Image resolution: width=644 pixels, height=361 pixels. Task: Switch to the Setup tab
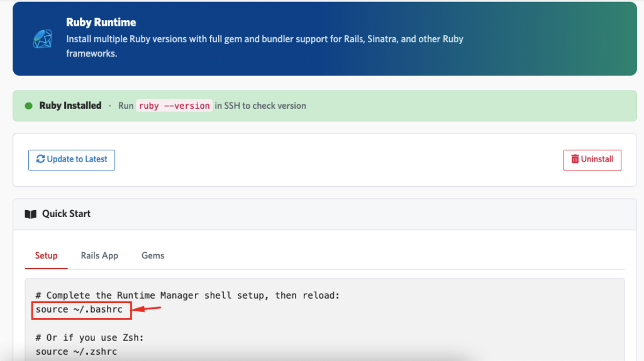click(46, 255)
